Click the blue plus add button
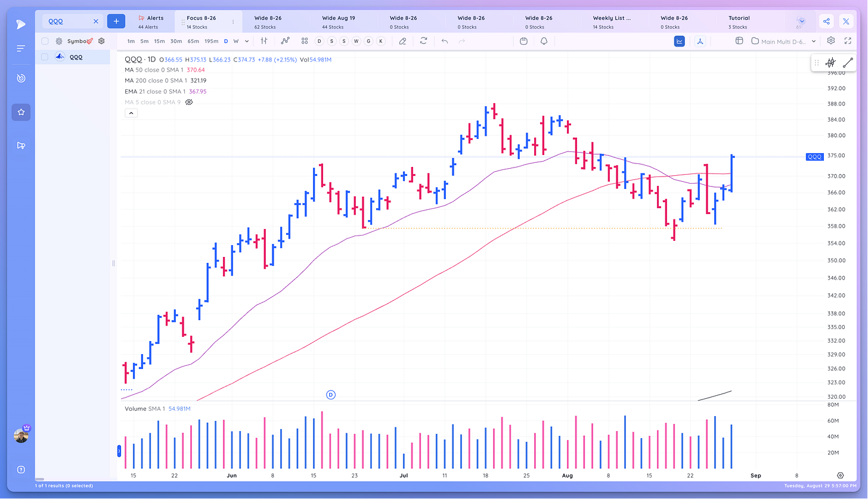 coord(116,21)
